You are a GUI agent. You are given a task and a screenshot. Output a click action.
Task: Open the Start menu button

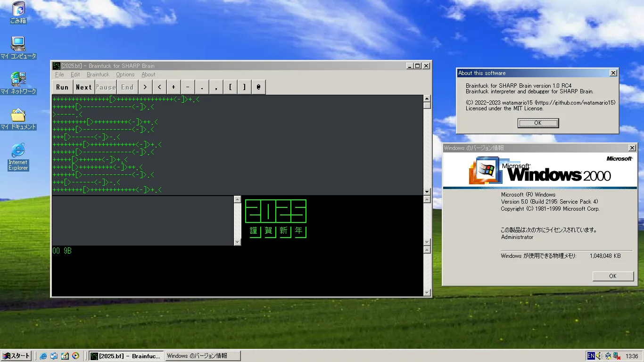(x=16, y=356)
